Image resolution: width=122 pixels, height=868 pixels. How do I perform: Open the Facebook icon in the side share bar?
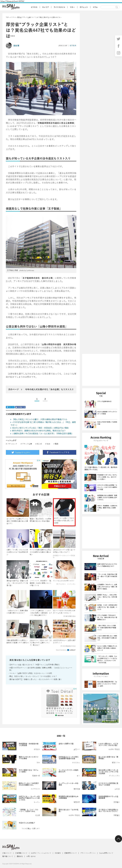coord(118,46)
